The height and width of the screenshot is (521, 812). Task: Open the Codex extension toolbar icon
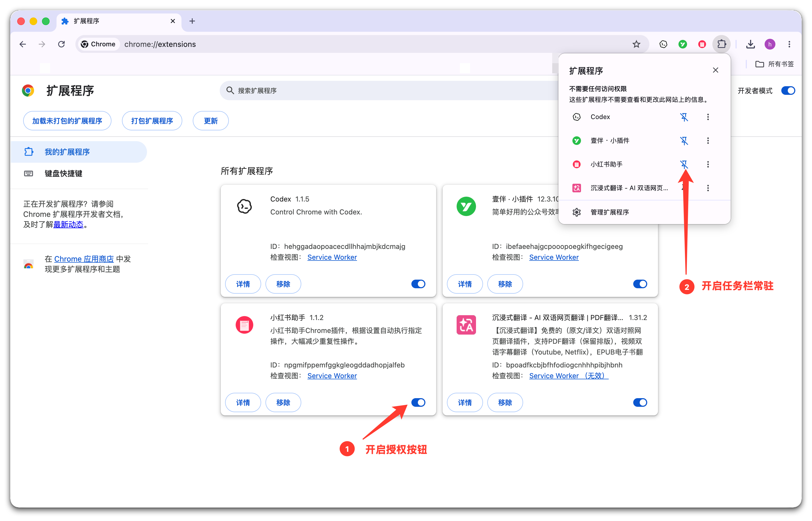point(663,44)
